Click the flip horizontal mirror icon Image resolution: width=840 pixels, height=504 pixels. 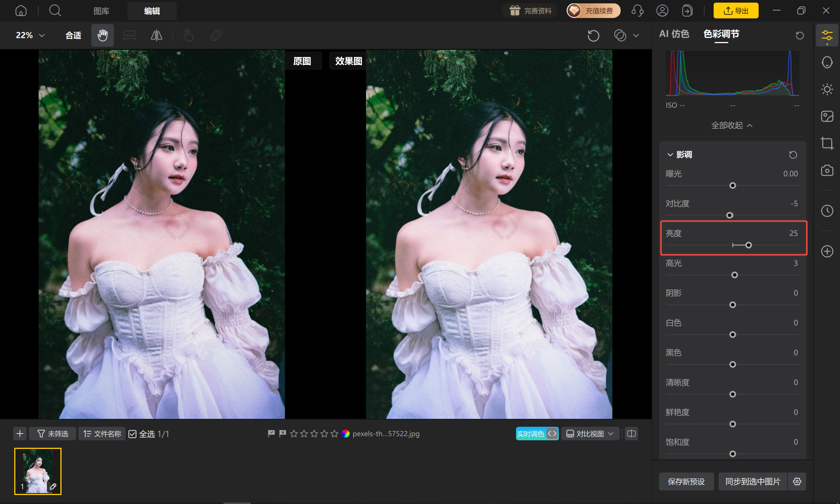[x=156, y=35]
